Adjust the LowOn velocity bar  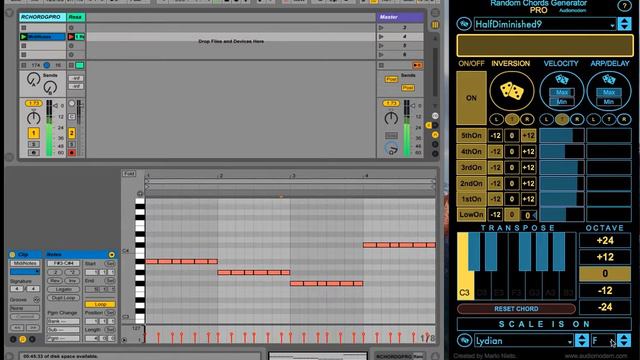pyautogui.click(x=561, y=214)
